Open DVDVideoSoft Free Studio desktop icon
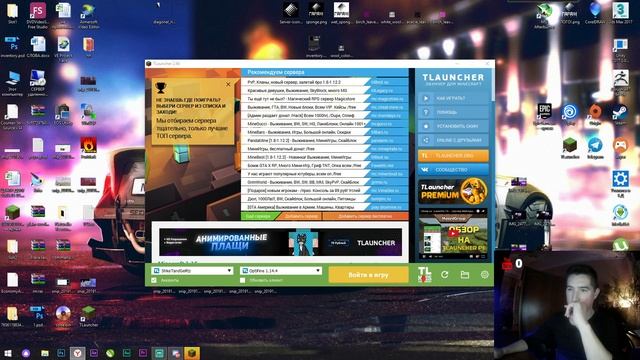The height and width of the screenshot is (360, 640). coord(38,15)
